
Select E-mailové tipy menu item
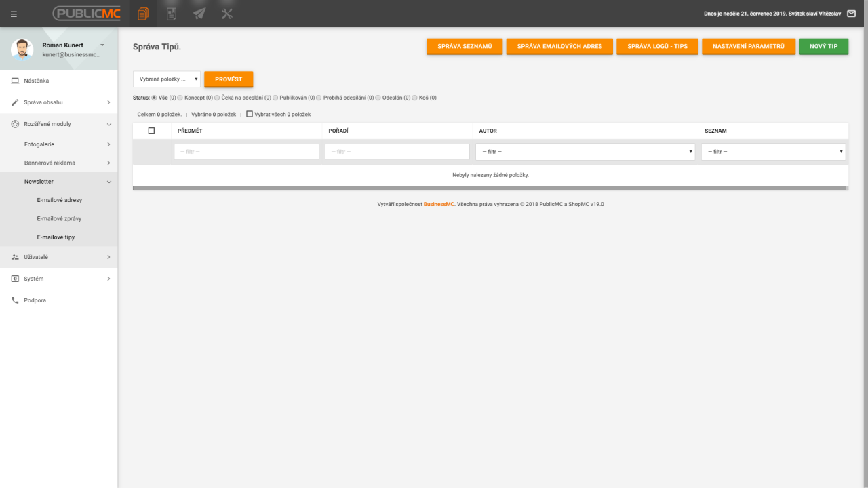click(x=56, y=237)
